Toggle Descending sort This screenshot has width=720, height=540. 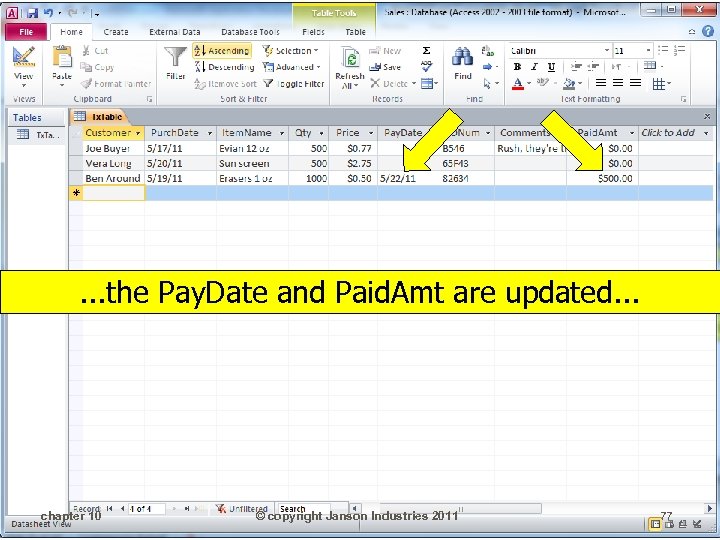click(225, 67)
